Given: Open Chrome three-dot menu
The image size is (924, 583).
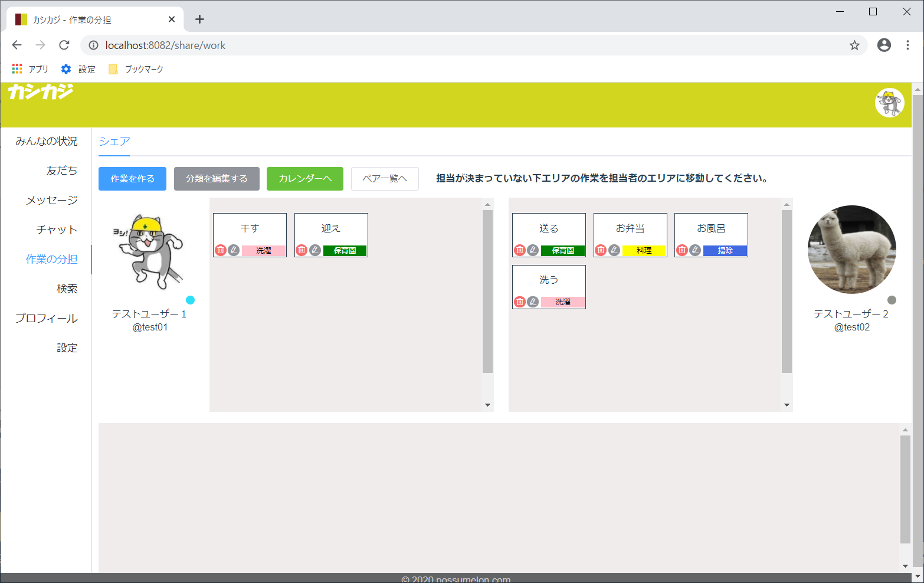Looking at the screenshot, I should pos(907,45).
